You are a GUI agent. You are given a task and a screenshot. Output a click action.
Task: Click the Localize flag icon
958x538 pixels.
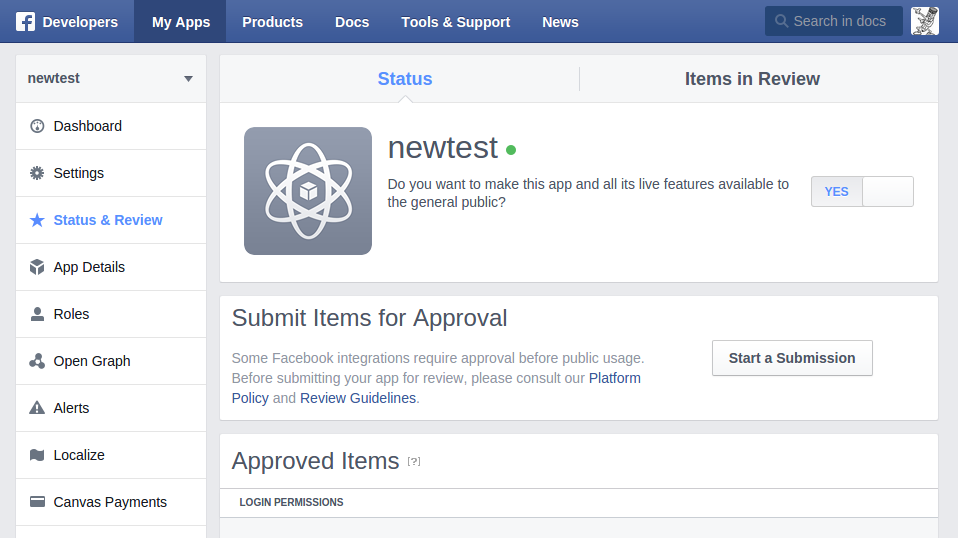(x=37, y=455)
